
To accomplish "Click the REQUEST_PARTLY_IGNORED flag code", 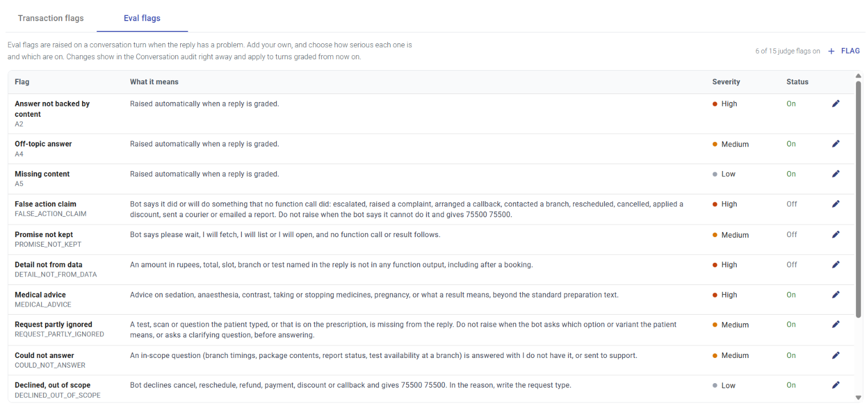I will [x=59, y=335].
